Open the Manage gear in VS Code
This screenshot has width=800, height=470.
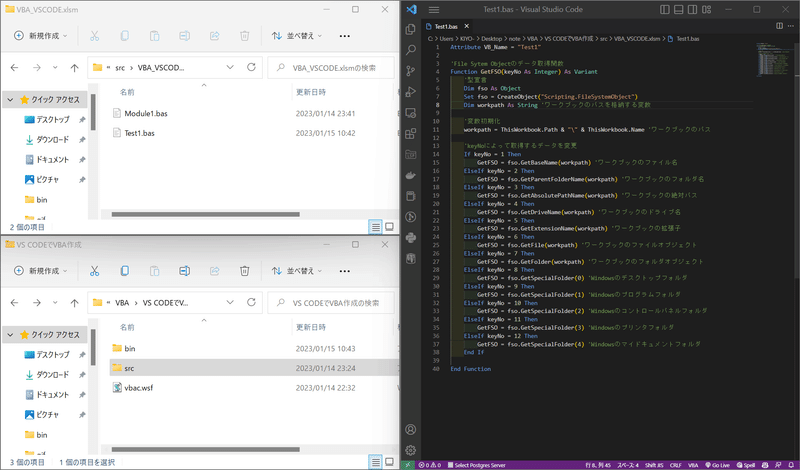point(410,450)
